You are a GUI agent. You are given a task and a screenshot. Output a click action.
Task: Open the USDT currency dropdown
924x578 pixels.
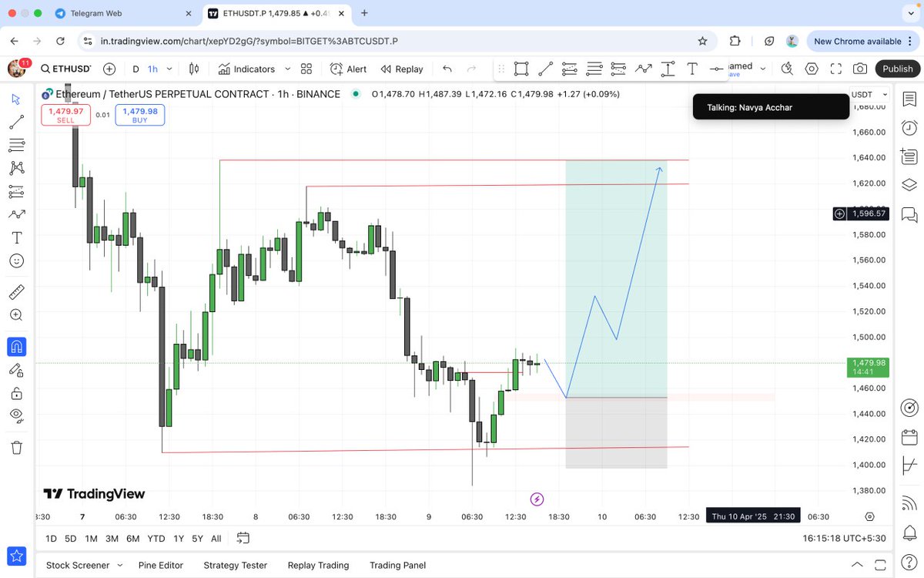[869, 94]
